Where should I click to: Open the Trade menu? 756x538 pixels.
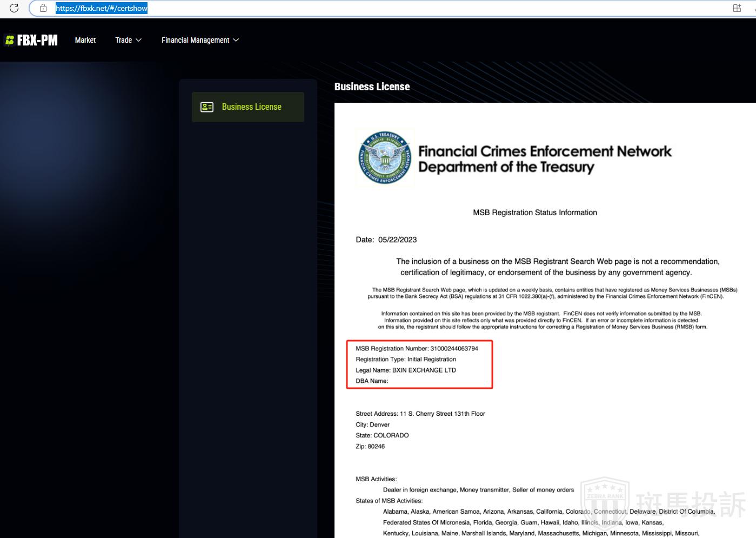pos(124,40)
